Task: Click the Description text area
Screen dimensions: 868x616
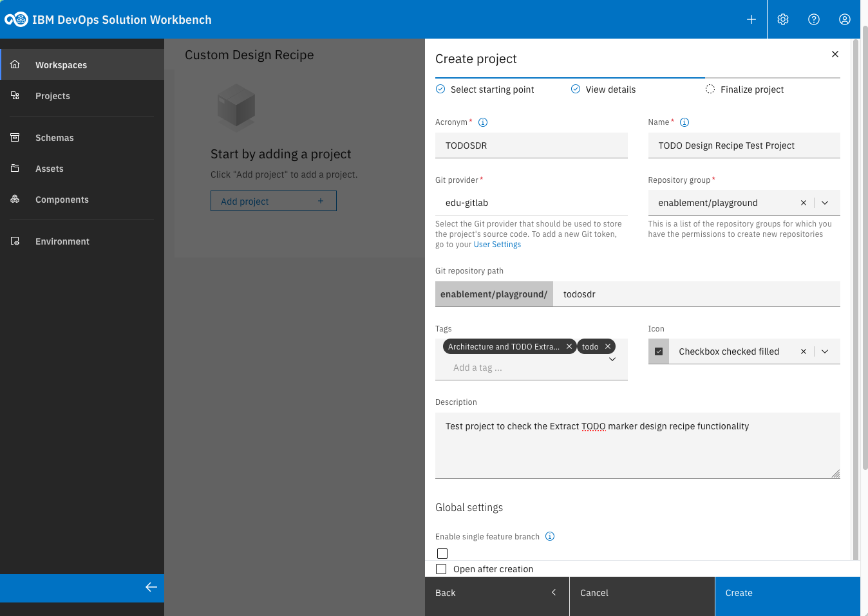Action: (637, 445)
